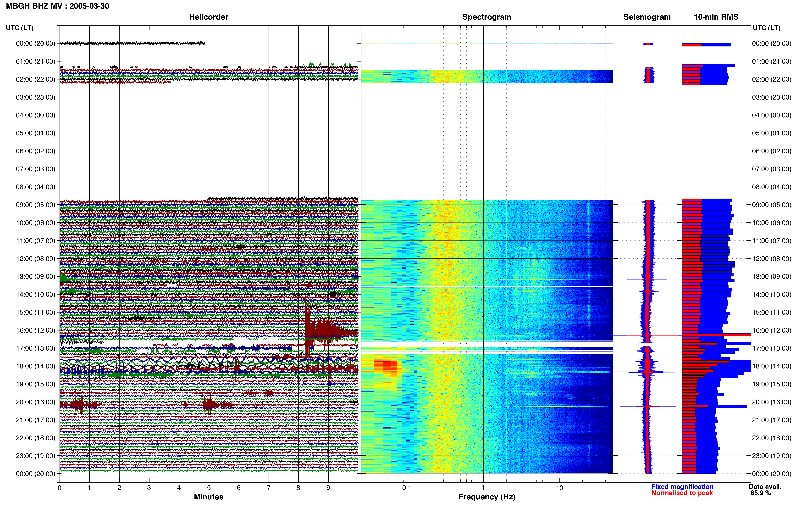Click the right UTC (LT) axis label
The width and height of the screenshot is (812, 508).
point(766,28)
